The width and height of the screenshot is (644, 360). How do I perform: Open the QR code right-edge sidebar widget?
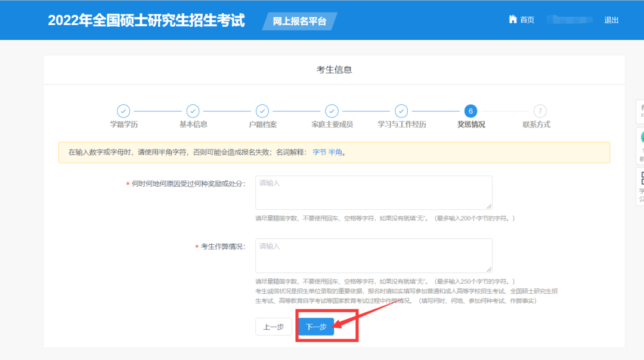click(640, 185)
